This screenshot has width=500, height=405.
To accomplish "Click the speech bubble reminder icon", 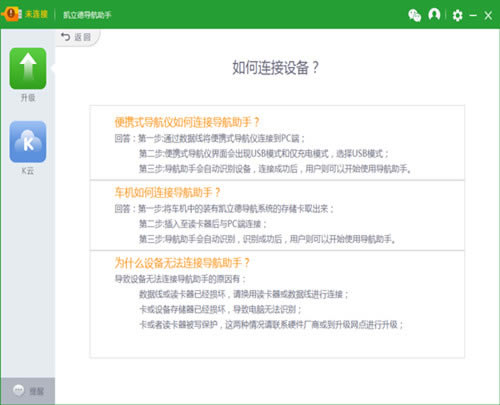I will [18, 390].
